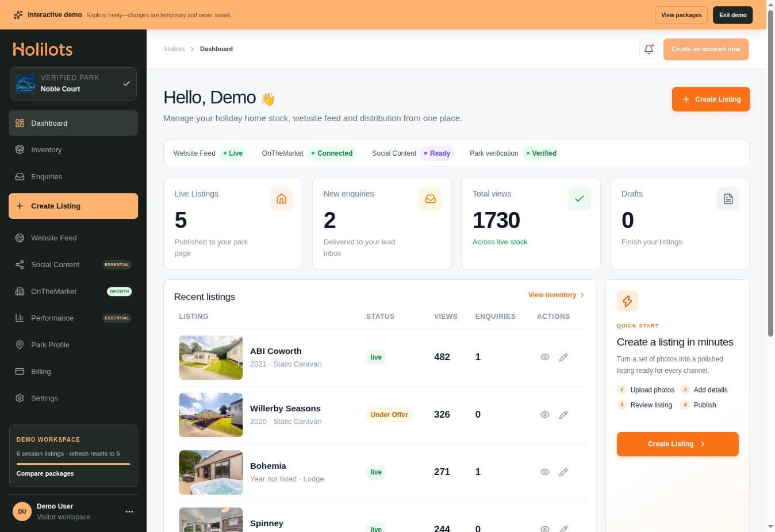
Task: Click the Dashboard grid icon in sidebar
Action: coord(20,123)
